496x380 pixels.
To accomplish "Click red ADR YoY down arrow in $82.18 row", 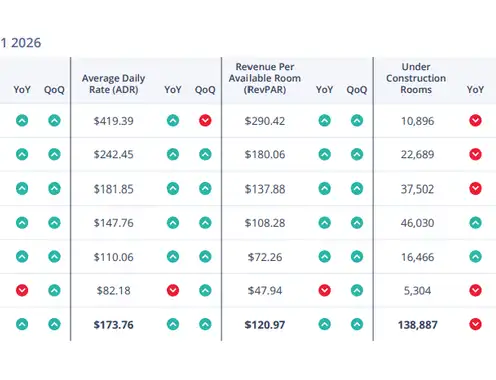I will 173,290.
